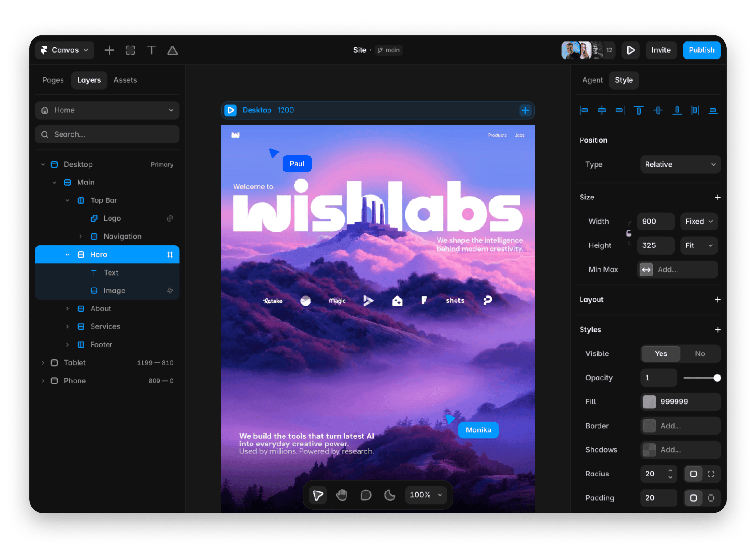Click the layer Search field
Viewport: 756px width, 552px height.
pos(107,135)
